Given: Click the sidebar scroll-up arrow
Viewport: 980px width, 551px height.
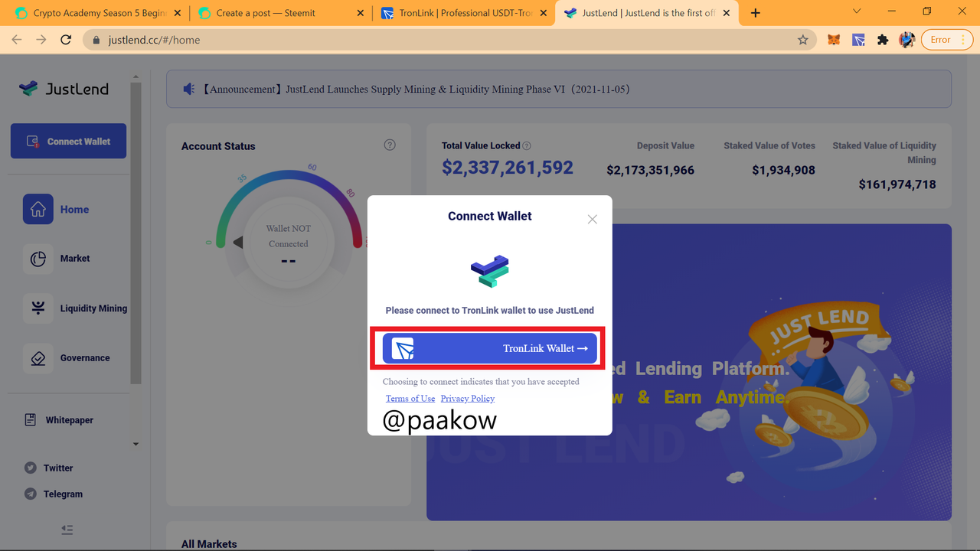Looking at the screenshot, I should click(136, 77).
